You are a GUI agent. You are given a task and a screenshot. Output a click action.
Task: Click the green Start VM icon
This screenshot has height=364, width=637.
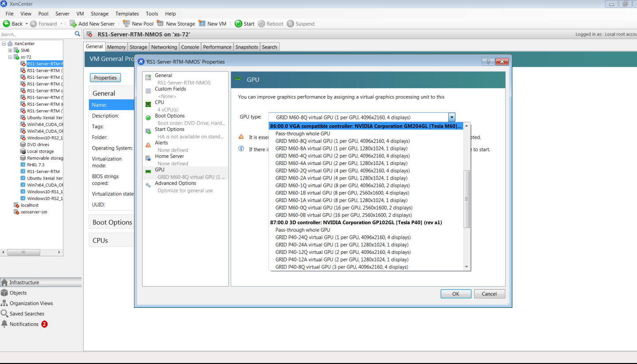(x=238, y=23)
